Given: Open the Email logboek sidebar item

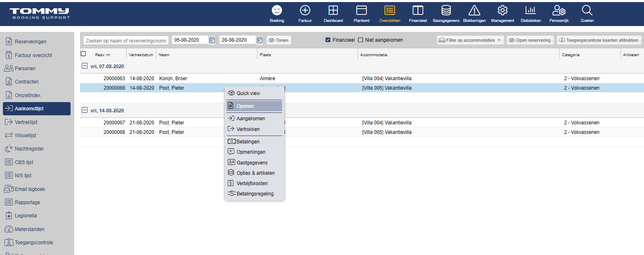Looking at the screenshot, I should (37, 189).
